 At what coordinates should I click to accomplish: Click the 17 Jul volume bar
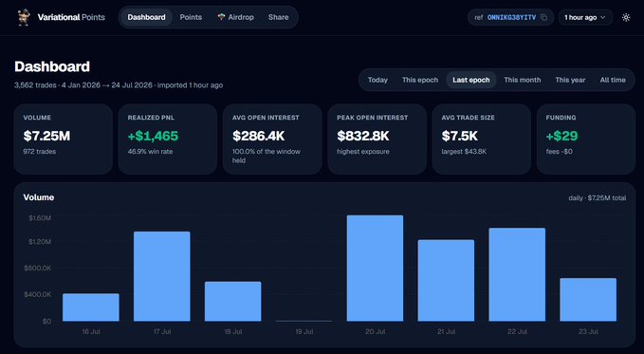click(x=162, y=276)
